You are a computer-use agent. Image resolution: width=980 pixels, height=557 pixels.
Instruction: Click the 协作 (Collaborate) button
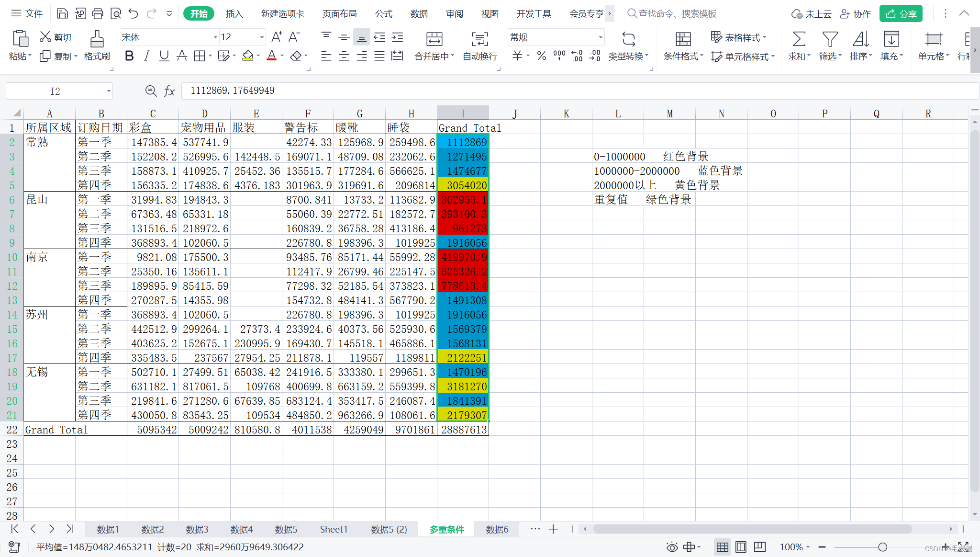pyautogui.click(x=856, y=14)
